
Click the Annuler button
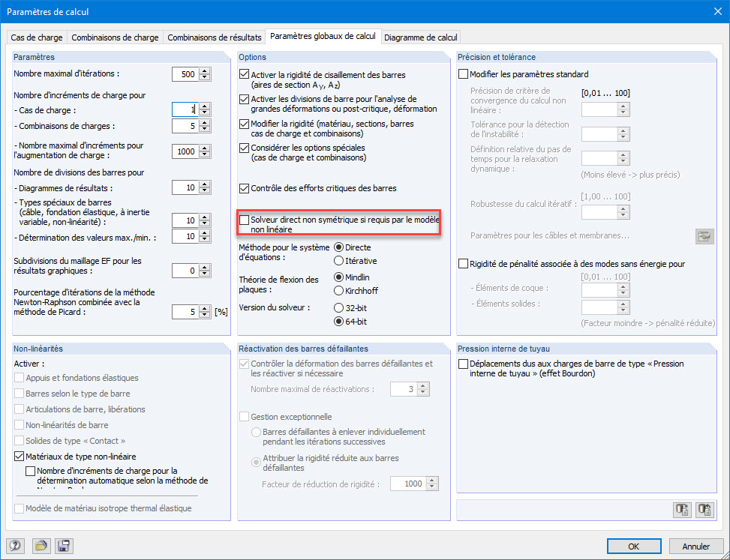coord(696,546)
